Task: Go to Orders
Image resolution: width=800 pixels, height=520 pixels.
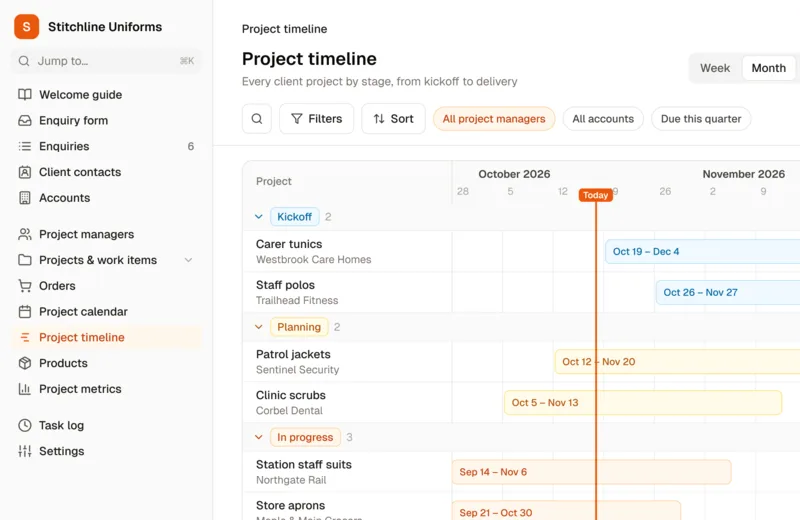Action: [x=107, y=286]
